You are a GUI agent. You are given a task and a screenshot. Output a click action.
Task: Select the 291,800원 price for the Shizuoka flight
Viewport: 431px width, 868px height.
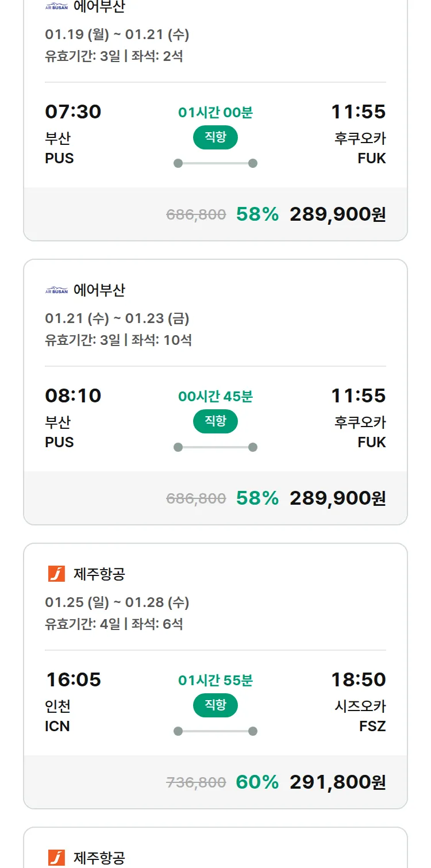pyautogui.click(x=337, y=782)
